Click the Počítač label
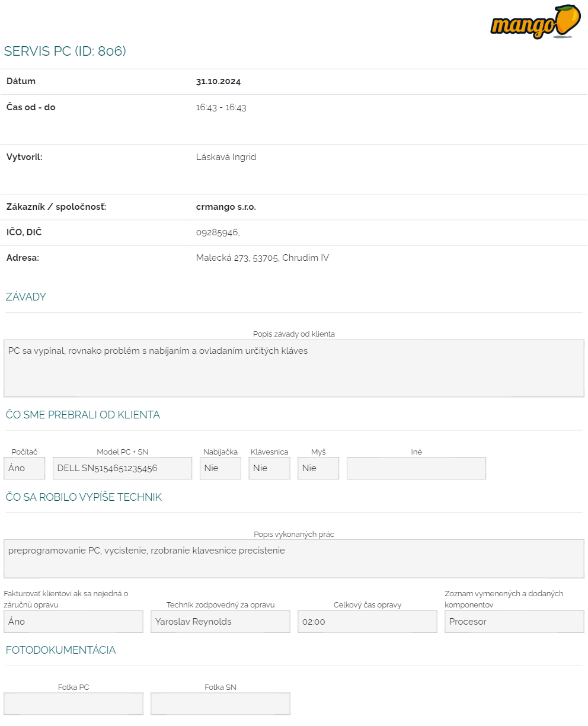Viewport: 588px width, 726px height. tap(24, 452)
